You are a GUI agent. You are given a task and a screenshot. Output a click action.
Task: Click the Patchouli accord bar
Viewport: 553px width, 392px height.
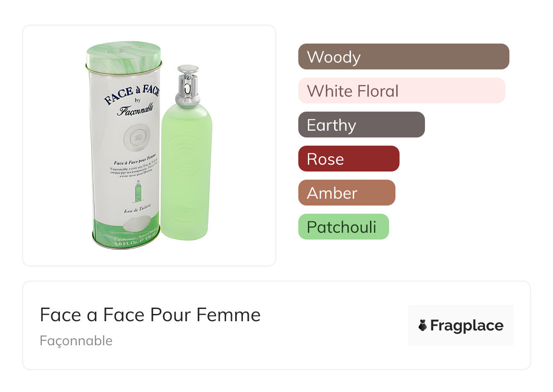[343, 227]
